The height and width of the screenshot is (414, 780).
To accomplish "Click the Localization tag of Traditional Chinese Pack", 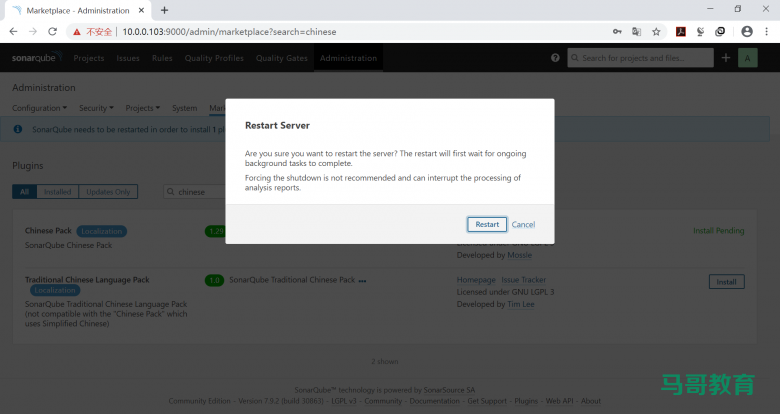I will click(x=55, y=290).
